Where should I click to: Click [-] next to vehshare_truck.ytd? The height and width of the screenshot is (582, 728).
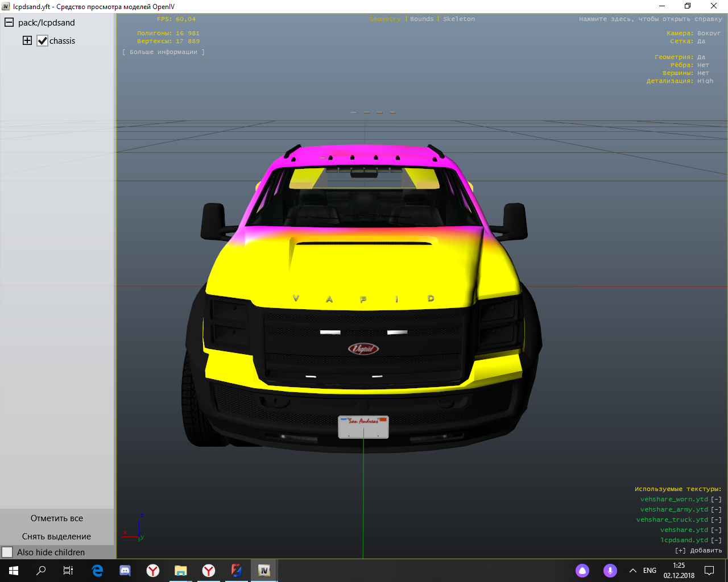pos(716,520)
